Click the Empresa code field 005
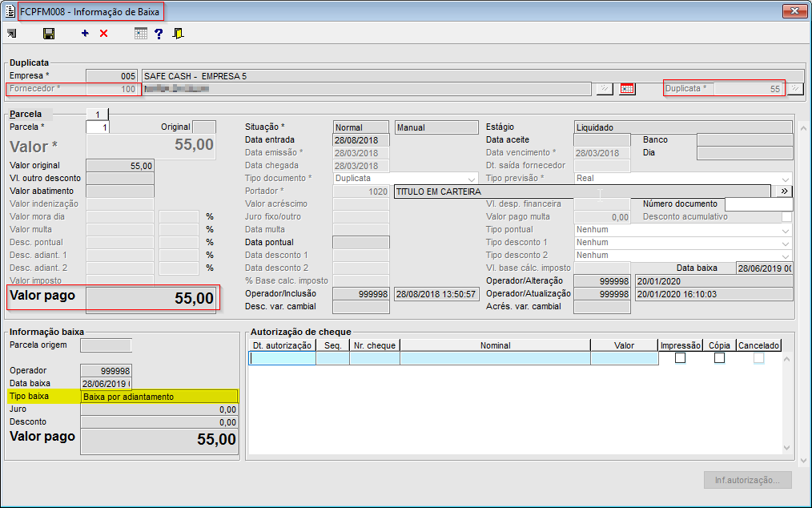This screenshot has width=812, height=508. click(112, 76)
